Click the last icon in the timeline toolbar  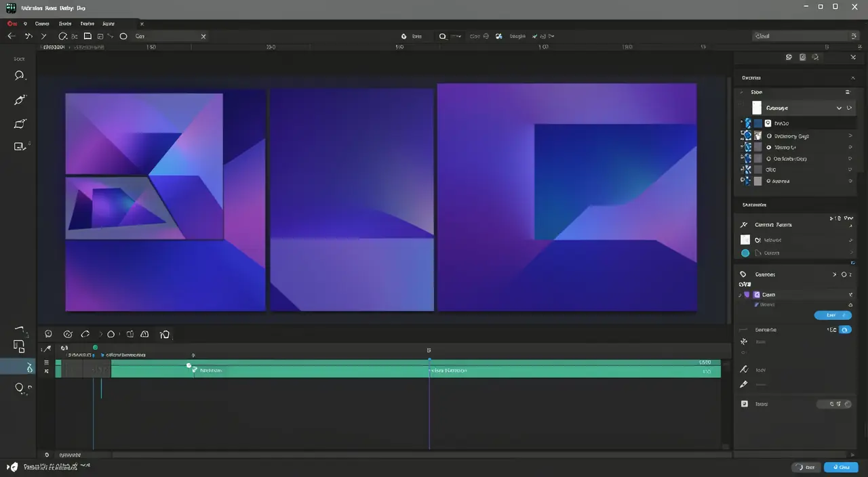(164, 334)
